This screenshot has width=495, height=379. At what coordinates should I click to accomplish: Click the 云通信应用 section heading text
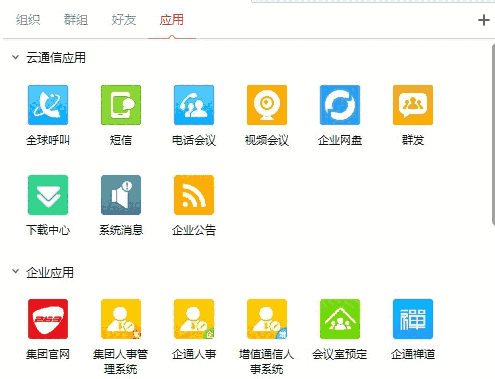[56, 58]
